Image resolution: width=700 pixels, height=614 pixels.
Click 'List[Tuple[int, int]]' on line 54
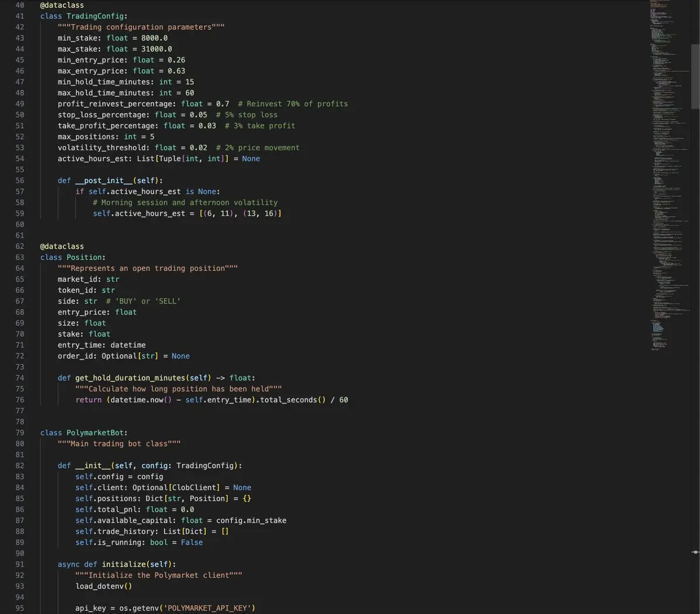tap(183, 159)
